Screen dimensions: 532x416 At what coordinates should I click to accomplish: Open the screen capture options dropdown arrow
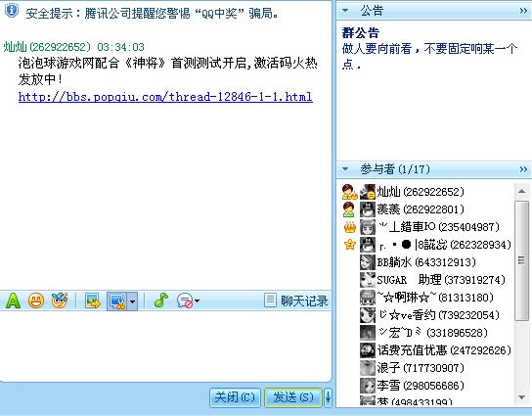point(133,300)
